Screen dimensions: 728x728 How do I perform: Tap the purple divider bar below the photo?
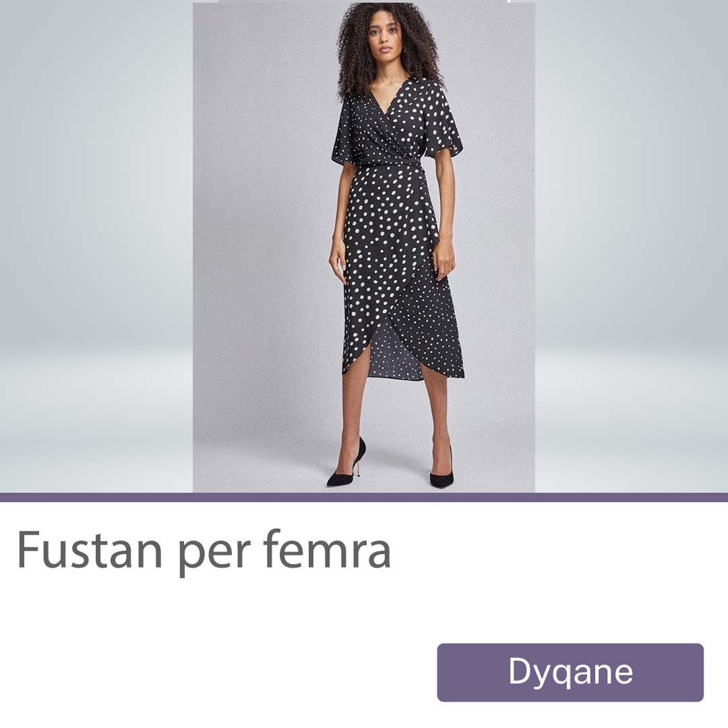364,497
